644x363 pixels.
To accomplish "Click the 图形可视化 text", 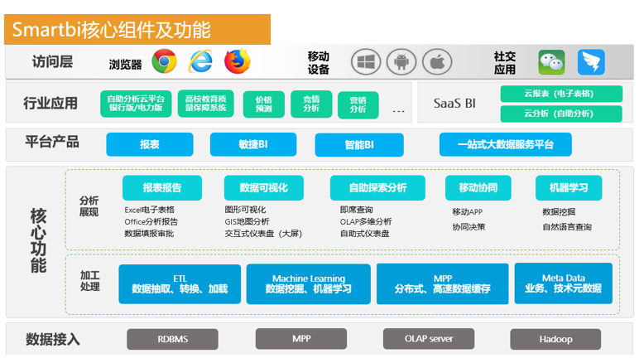I will [245, 210].
